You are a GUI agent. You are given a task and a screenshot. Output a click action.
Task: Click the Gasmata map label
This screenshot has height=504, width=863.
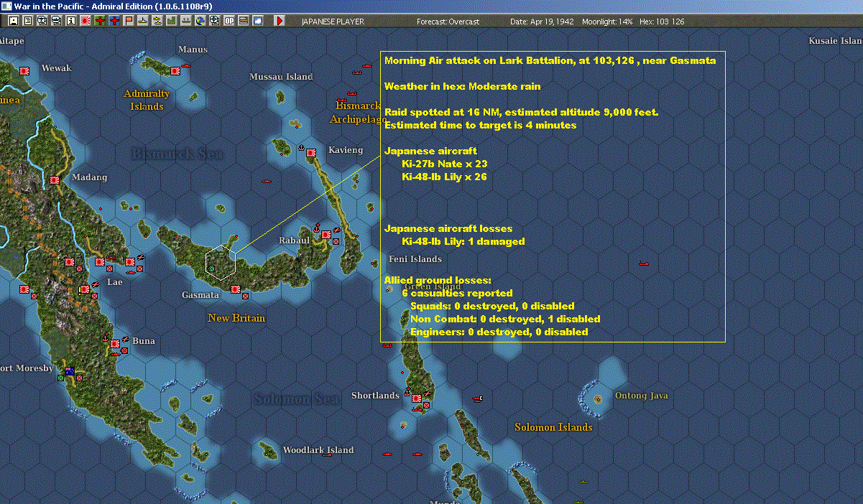click(200, 295)
